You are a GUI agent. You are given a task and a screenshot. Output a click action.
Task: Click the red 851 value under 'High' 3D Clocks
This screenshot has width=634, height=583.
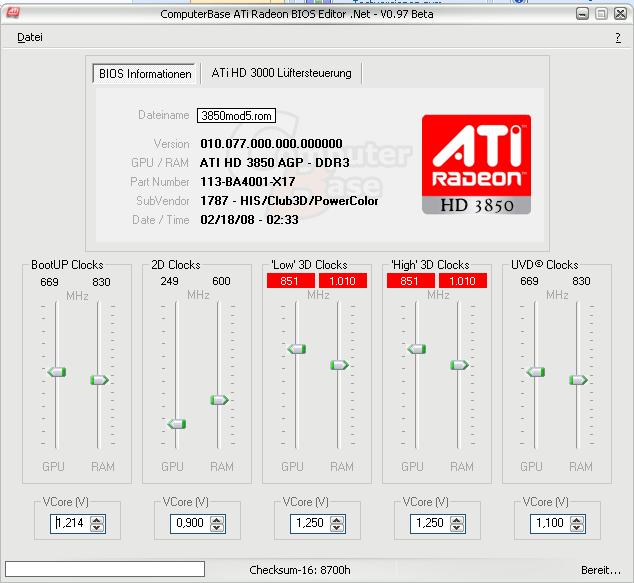click(x=410, y=281)
